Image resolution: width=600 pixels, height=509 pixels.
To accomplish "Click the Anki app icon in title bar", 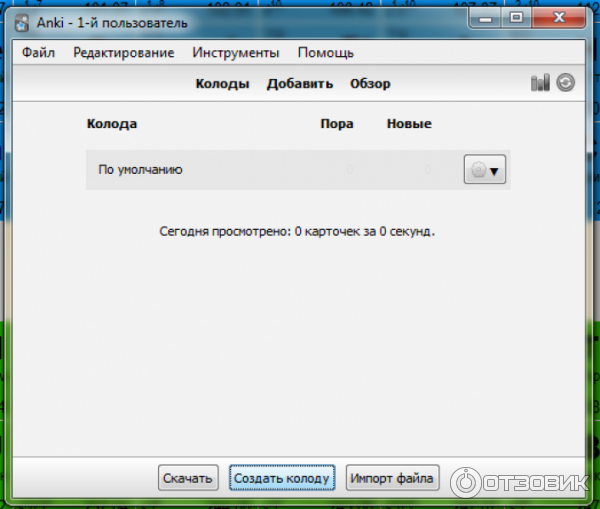I will [22, 21].
